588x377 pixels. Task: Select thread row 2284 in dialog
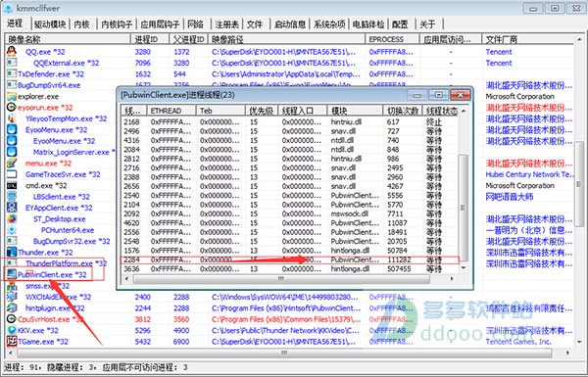pyautogui.click(x=289, y=259)
